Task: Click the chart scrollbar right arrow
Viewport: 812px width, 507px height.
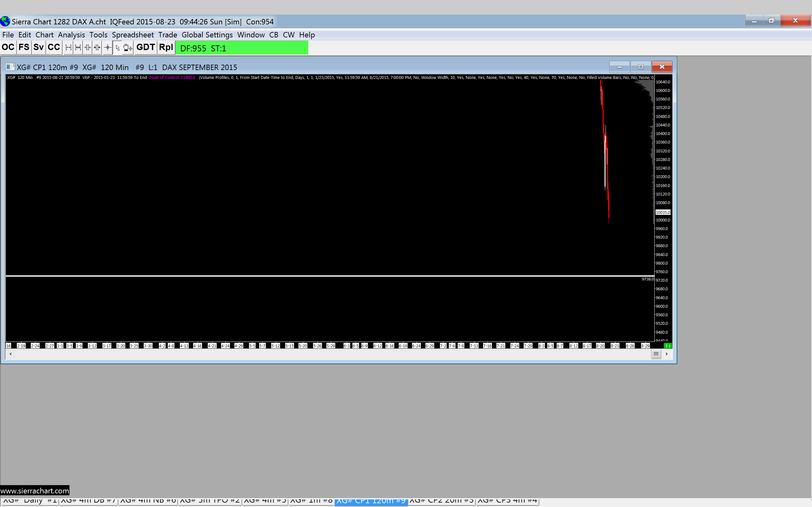Action: tap(667, 354)
